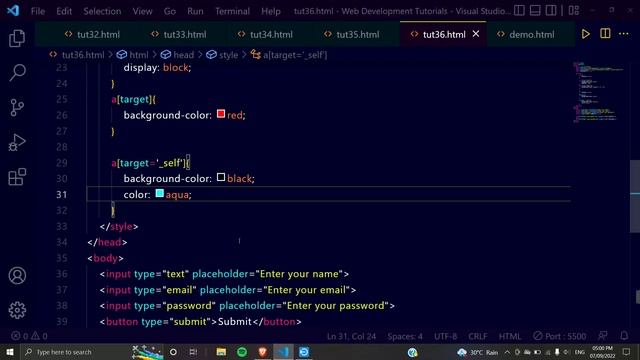Screen dimensions: 640x360
Task: Open the View menu
Action: coord(142,11)
